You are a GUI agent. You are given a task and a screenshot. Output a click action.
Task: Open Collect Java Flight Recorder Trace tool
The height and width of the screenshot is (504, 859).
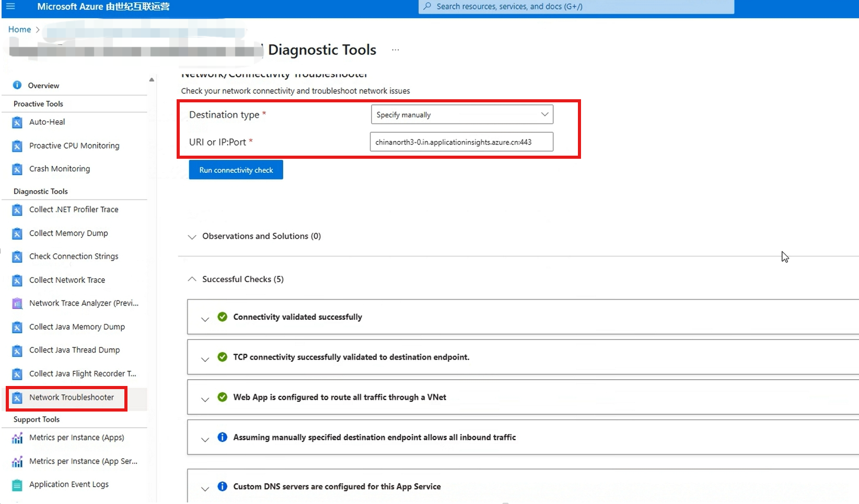(83, 373)
